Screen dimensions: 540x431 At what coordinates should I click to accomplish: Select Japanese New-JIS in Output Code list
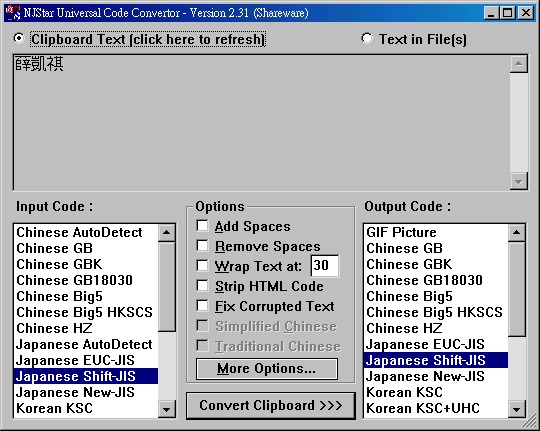click(436, 376)
